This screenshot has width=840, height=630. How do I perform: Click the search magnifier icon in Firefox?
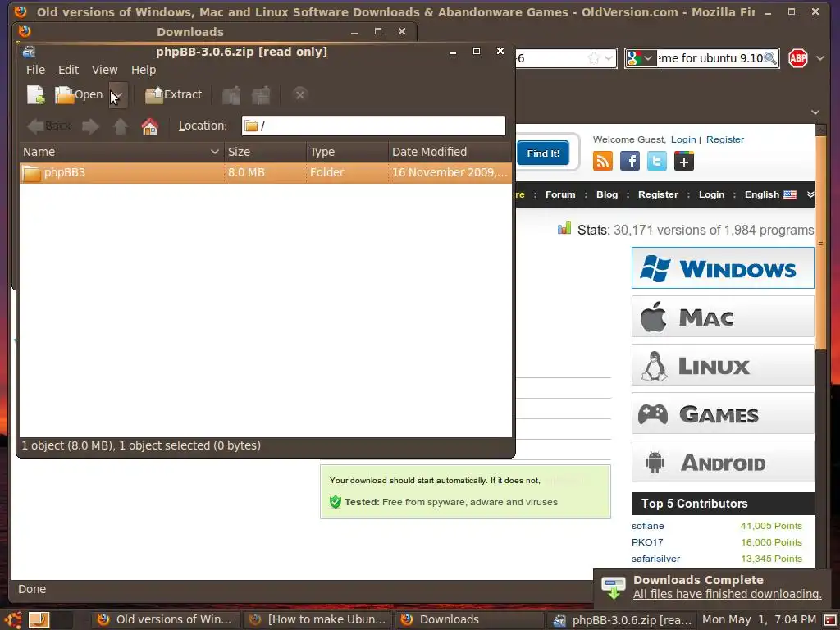(770, 58)
